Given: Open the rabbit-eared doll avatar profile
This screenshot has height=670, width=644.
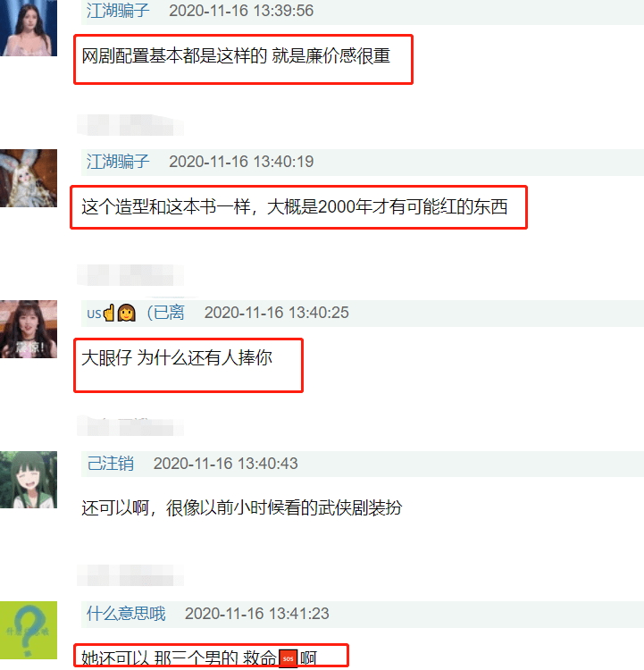Looking at the screenshot, I should pos(29,178).
